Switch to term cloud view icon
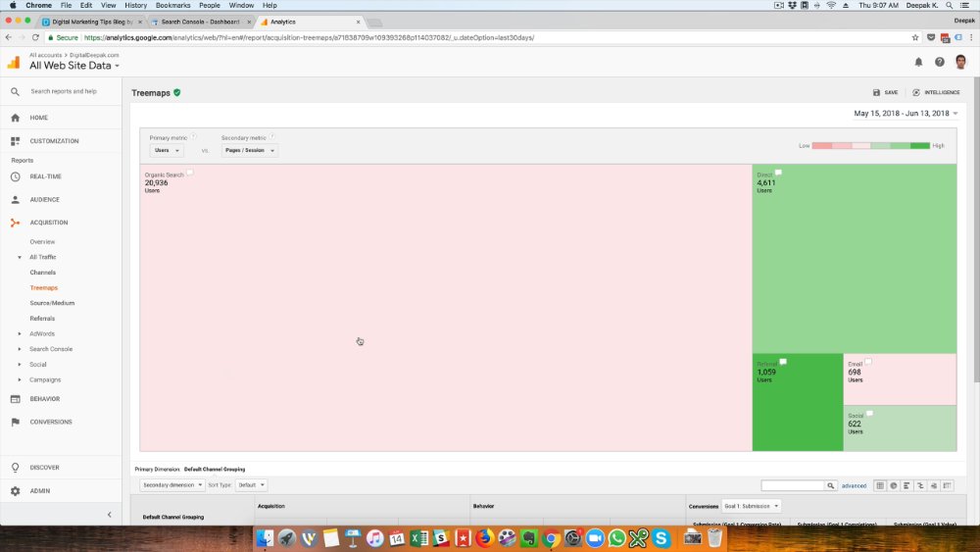The height and width of the screenshot is (552, 980). coord(934,485)
